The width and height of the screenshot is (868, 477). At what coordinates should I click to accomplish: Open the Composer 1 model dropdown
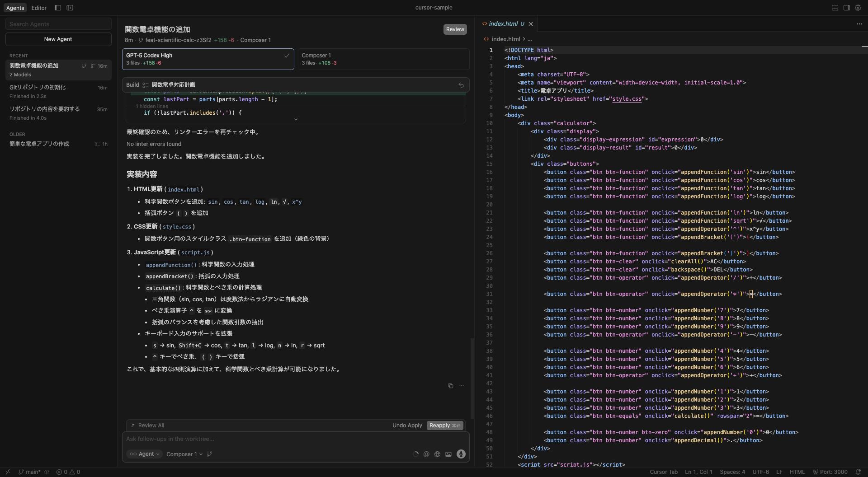pyautogui.click(x=184, y=454)
